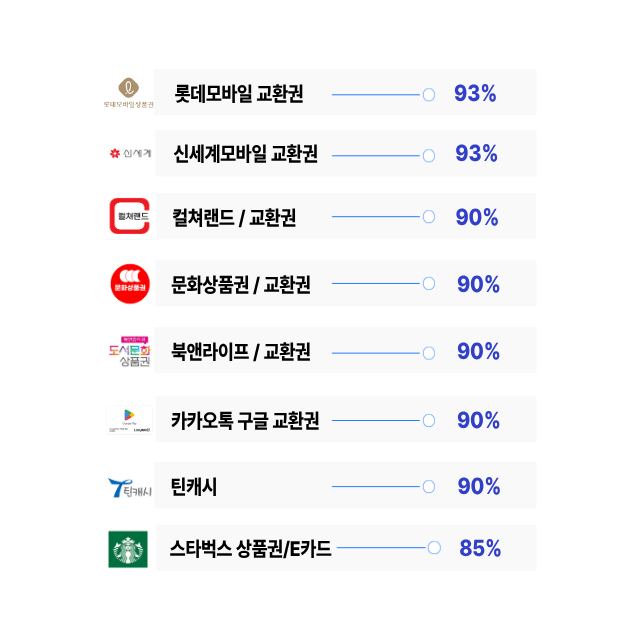This screenshot has width=640, height=640.
Task: Click slider knob on 스타벅스 row
Action: (434, 547)
